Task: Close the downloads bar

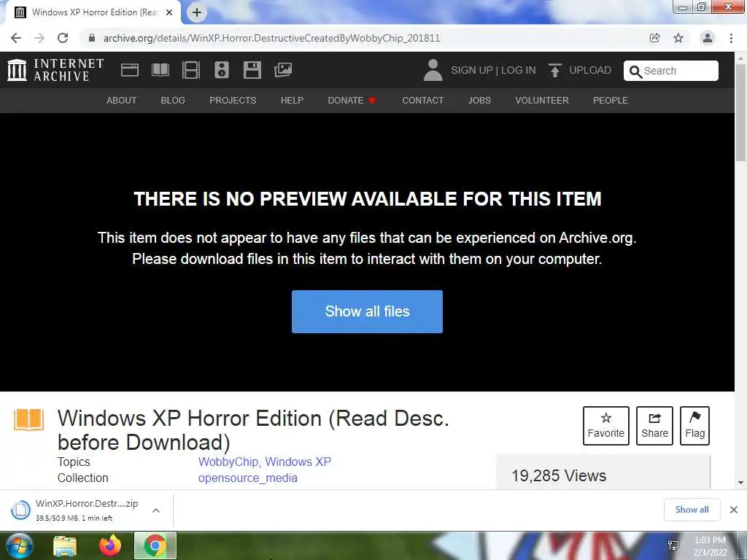Action: click(734, 510)
